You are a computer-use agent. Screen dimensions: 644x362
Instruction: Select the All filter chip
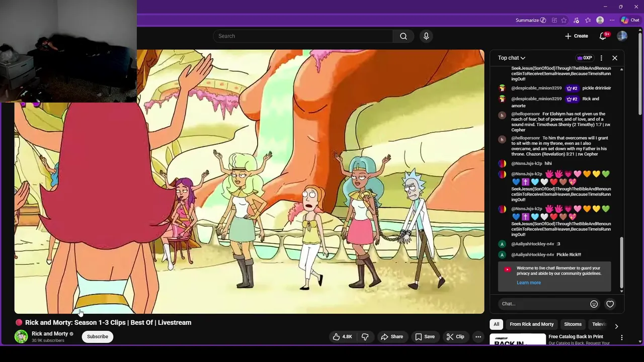496,324
